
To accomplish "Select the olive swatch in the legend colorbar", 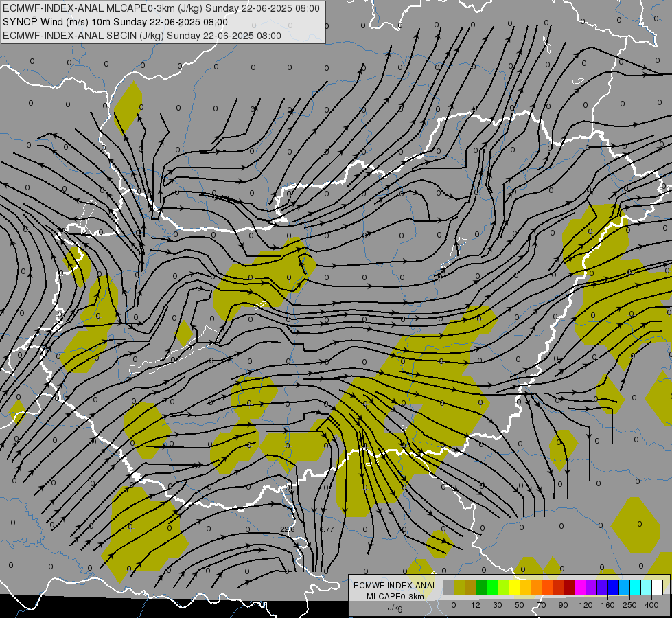I will coord(459,587).
